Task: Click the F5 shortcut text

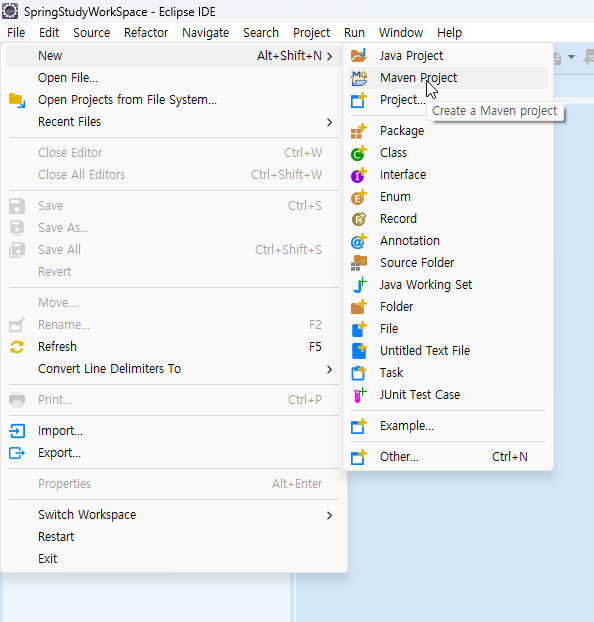Action: click(x=315, y=347)
